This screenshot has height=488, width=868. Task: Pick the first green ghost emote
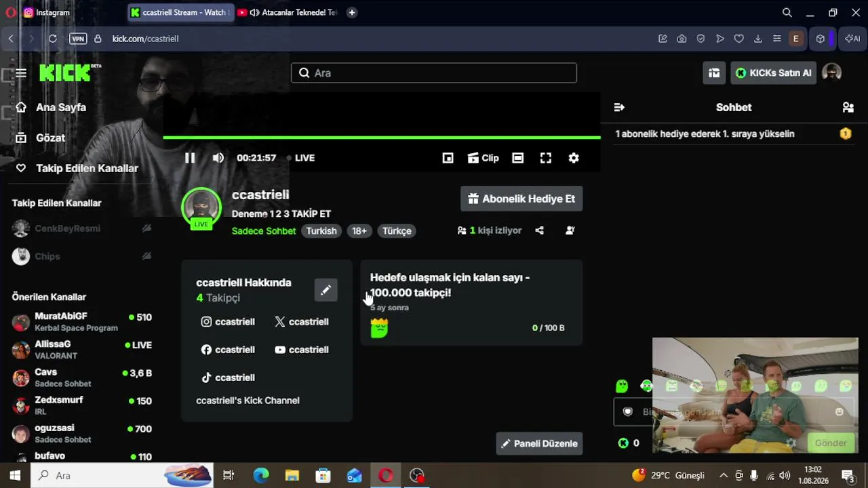(622, 386)
